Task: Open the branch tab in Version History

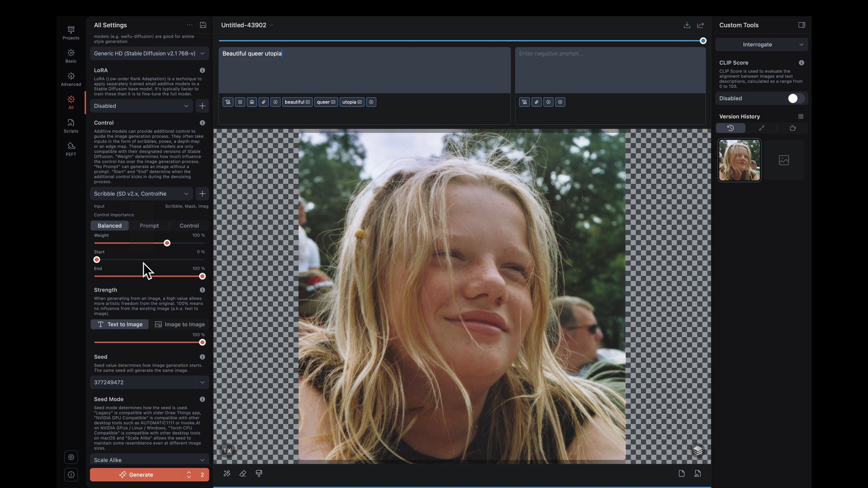Action: pyautogui.click(x=761, y=128)
